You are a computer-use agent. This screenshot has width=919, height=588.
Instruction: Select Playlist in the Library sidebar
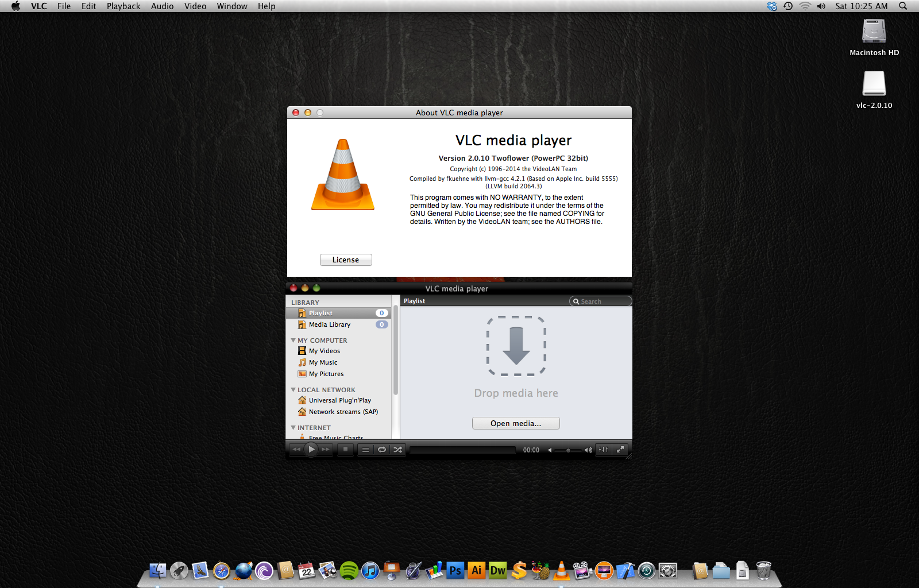click(x=338, y=313)
